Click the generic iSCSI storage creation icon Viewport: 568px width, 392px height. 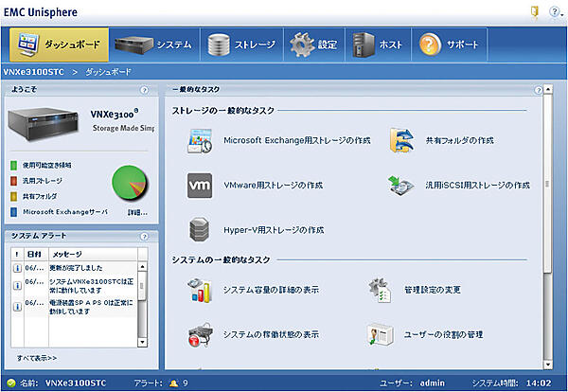(402, 185)
